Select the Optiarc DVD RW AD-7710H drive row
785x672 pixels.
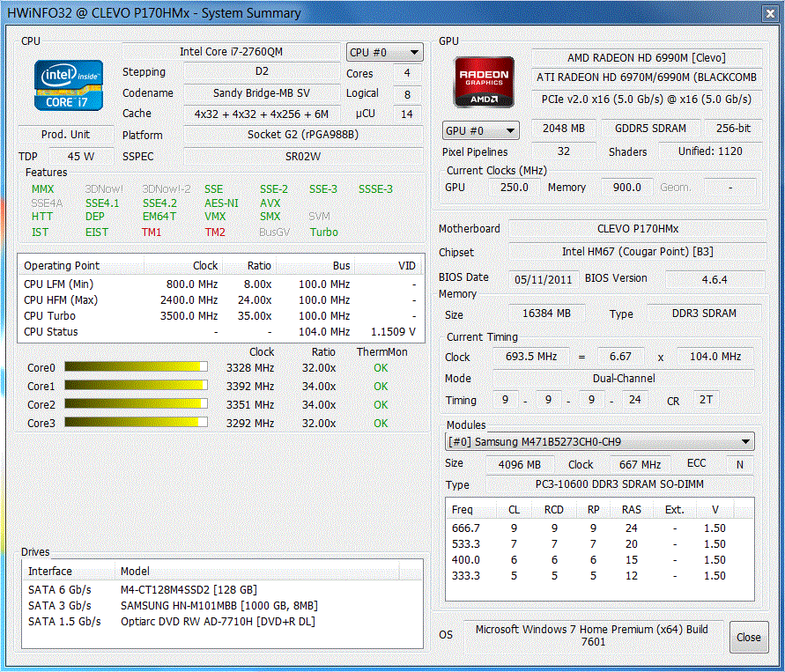[x=222, y=622]
